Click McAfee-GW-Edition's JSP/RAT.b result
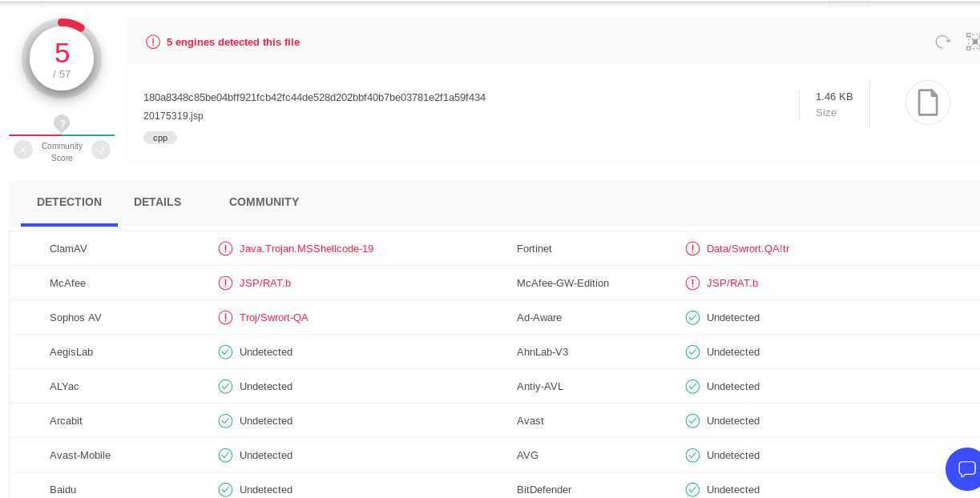 click(732, 283)
